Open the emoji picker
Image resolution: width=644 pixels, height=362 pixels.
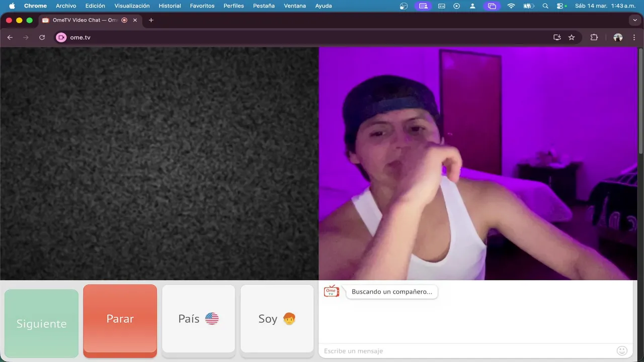point(622,350)
